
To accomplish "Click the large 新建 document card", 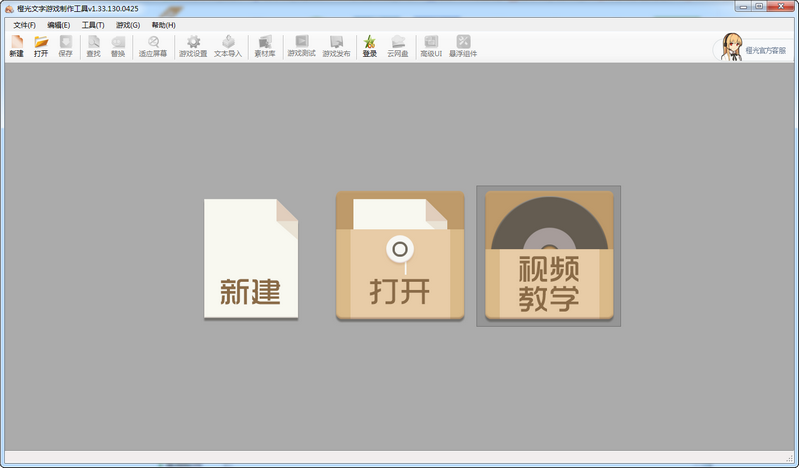I will pos(251,259).
